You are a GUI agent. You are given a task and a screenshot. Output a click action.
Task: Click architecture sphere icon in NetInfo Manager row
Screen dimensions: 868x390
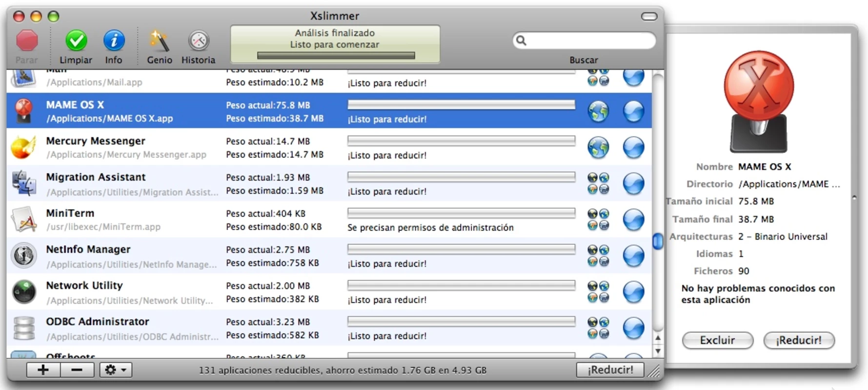(x=634, y=255)
